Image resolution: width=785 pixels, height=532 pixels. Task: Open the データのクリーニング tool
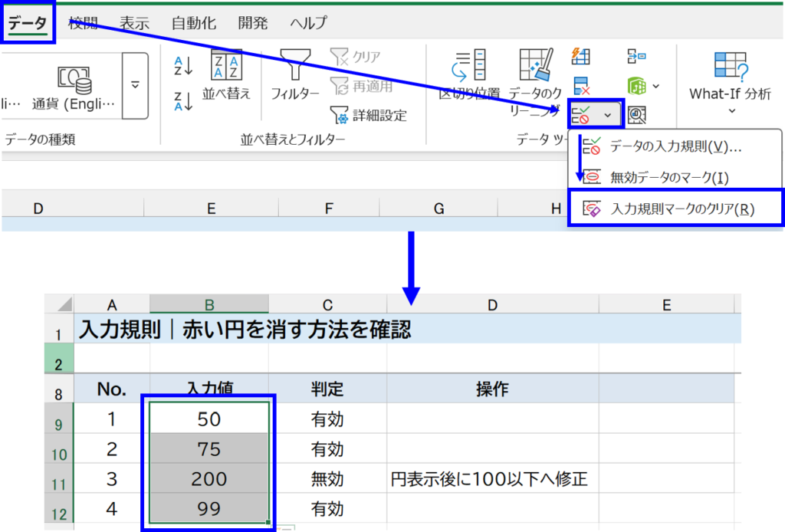click(x=536, y=83)
